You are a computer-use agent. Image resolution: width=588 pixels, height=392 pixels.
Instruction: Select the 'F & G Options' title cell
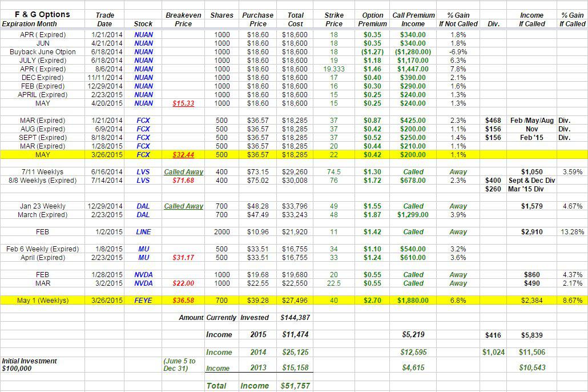click(x=42, y=15)
